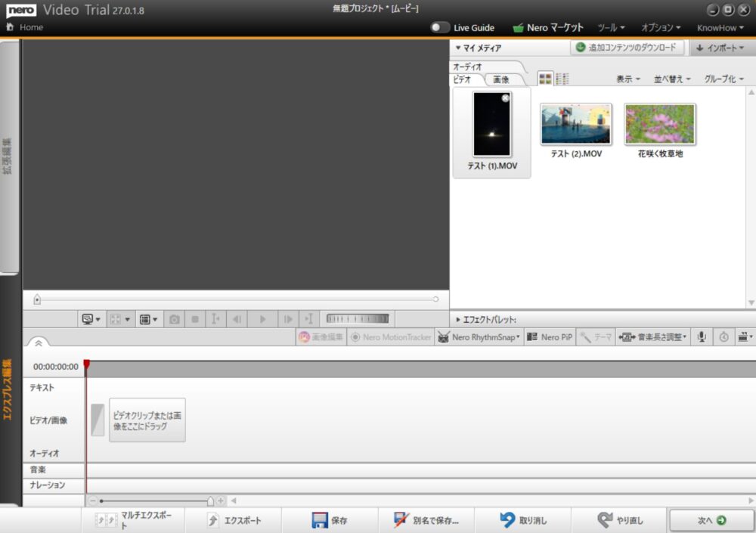The image size is (756, 533).
Task: Collapse the マイ メディア panel
Action: (x=458, y=48)
